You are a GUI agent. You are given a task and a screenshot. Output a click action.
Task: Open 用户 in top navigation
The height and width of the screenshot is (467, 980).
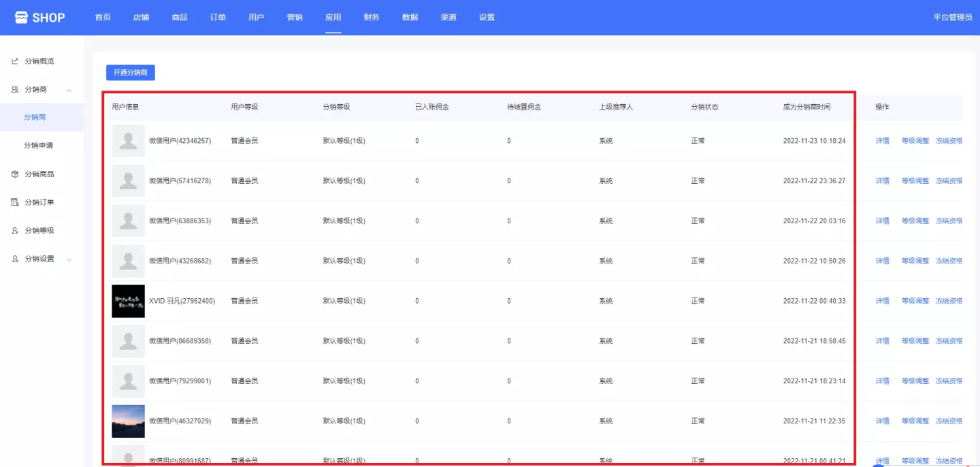[x=257, y=18]
